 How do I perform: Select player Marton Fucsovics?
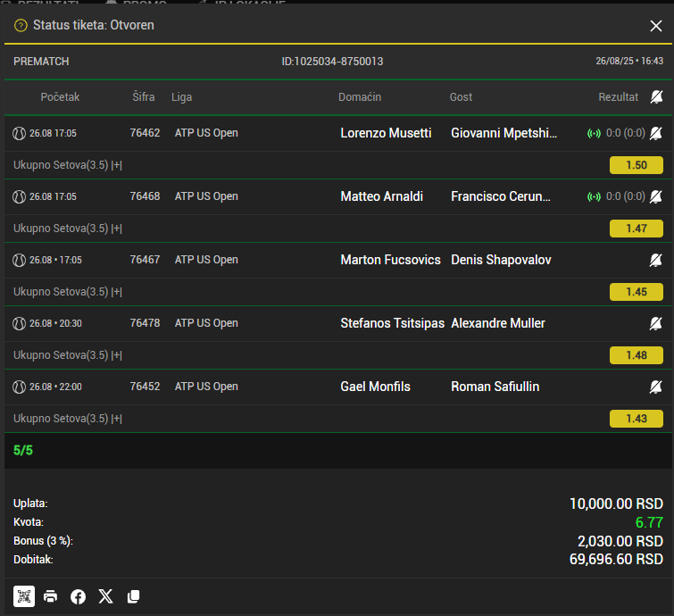pos(390,260)
